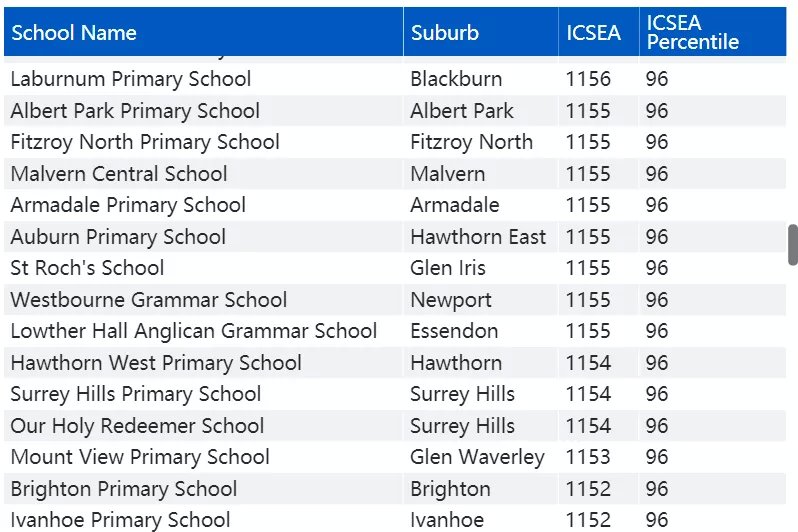Screen dimensions: 798x532
Task: Select Hawthorn West Primary School entry
Action: pyautogui.click(x=156, y=362)
